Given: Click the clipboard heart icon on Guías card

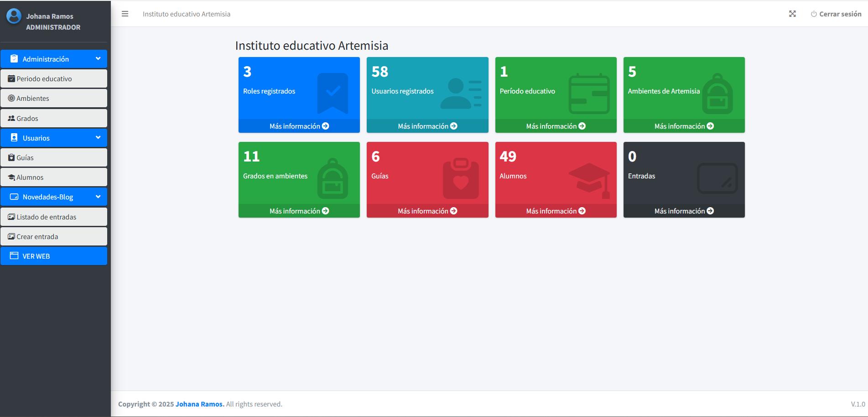Looking at the screenshot, I should tap(461, 178).
